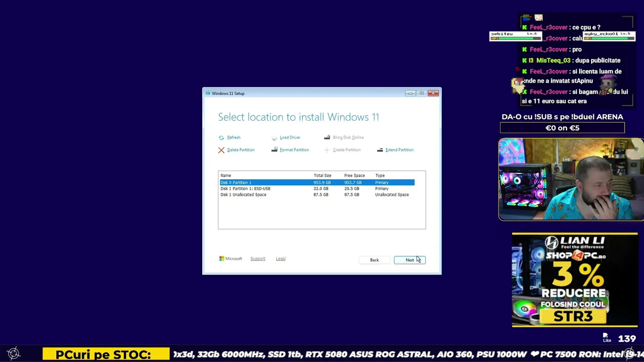Screen dimensions: 644x362
Task: Select the Disk 0 Partition 1 row
Action: click(x=317, y=183)
